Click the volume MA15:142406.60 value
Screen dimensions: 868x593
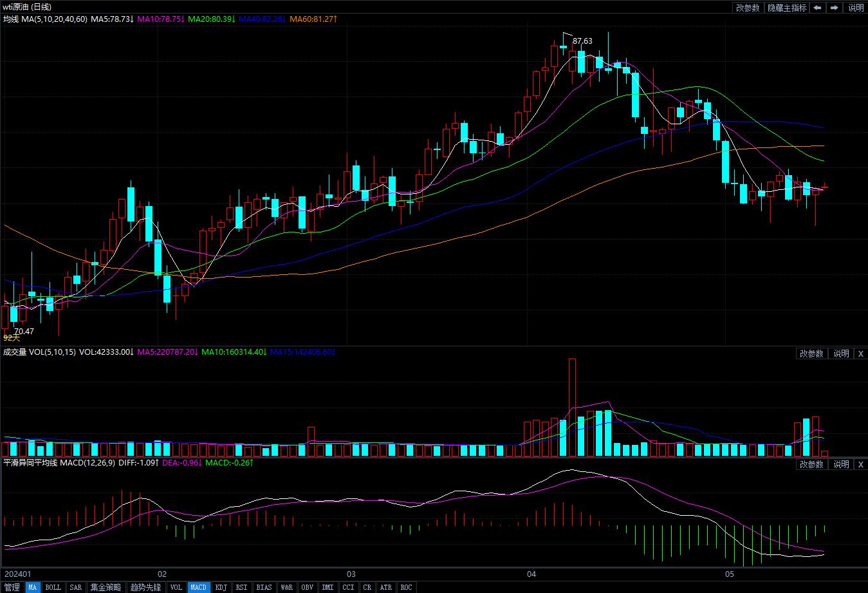click(x=302, y=352)
